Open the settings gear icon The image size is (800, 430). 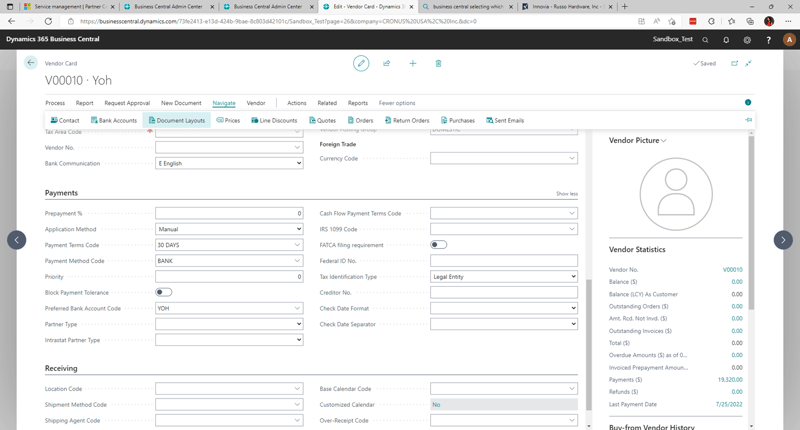click(747, 40)
